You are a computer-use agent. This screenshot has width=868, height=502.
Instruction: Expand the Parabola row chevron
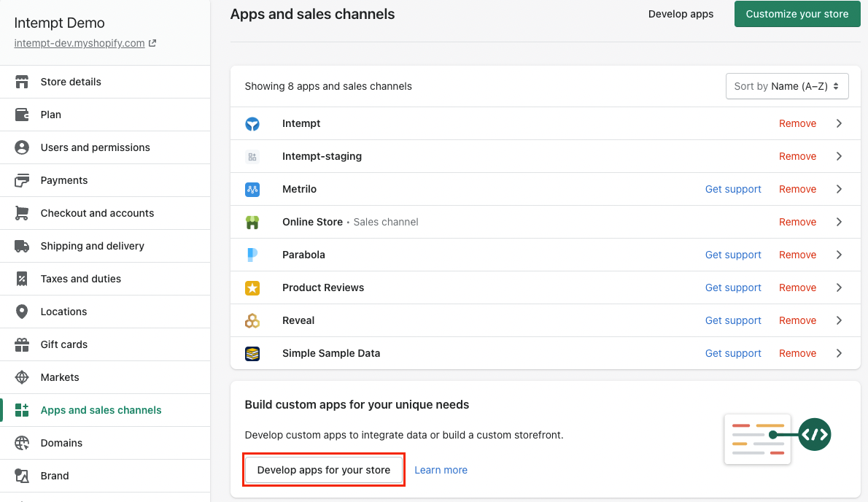(x=840, y=255)
